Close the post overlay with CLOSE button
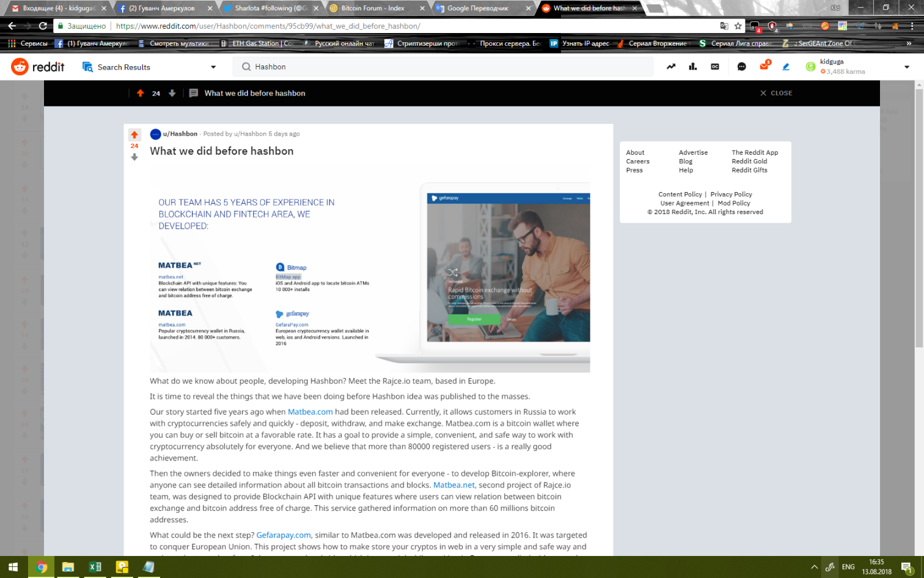Screen dimensions: 924x578 pos(776,93)
